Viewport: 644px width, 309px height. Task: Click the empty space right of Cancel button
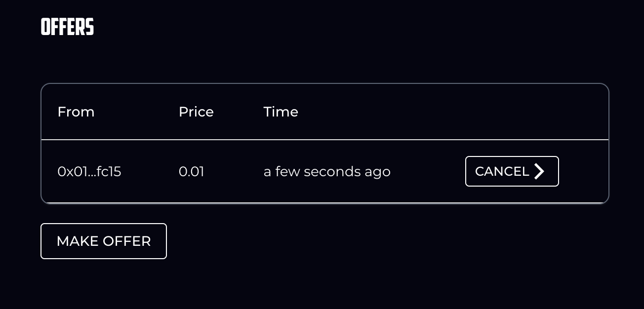click(x=584, y=172)
